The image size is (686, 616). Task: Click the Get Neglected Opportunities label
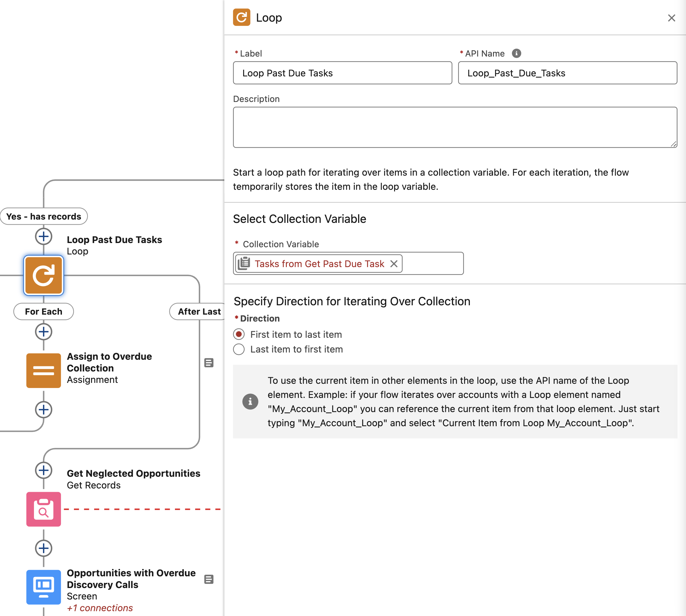coord(133,473)
